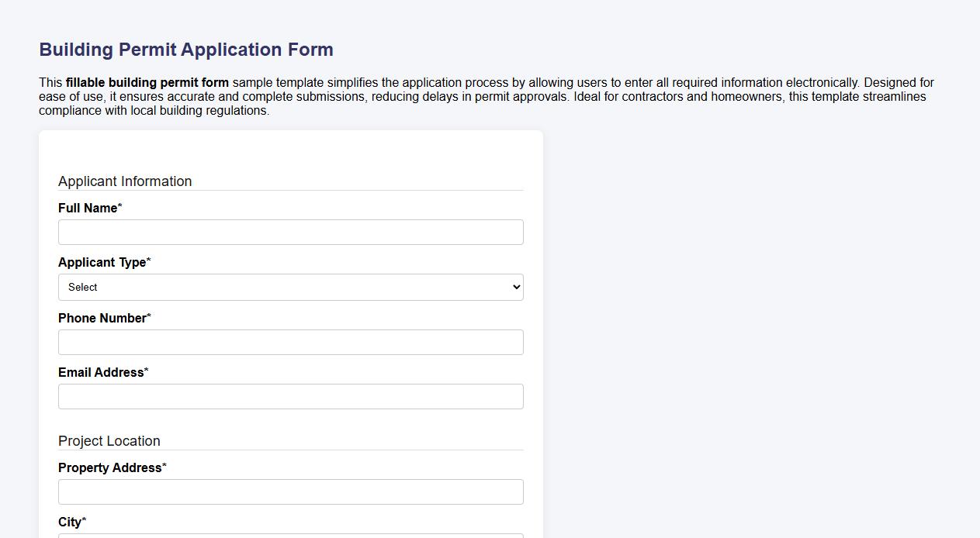
Task: Click the bold fillable building permit form text
Action: 147,82
